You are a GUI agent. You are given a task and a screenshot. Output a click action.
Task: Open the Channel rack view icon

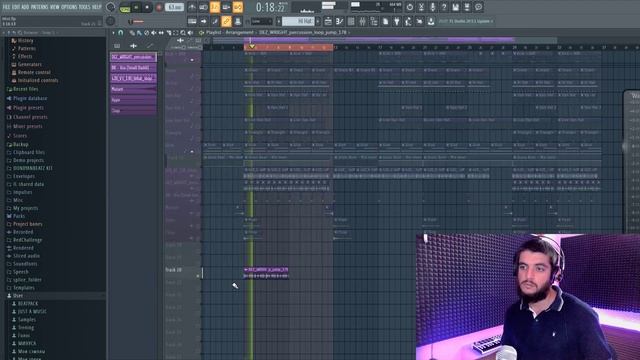point(351,21)
